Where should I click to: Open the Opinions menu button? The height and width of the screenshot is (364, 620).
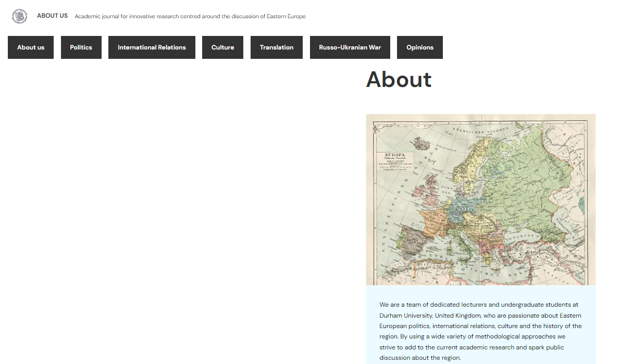(x=420, y=47)
